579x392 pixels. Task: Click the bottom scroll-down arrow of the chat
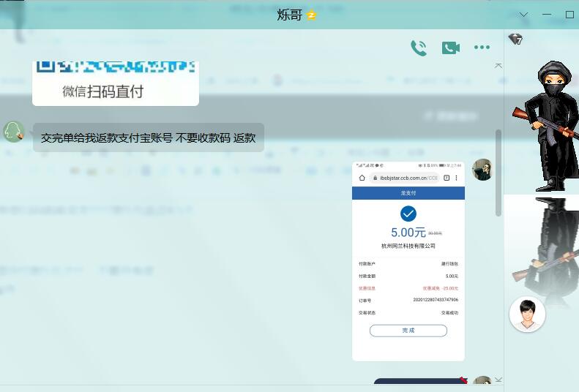tap(498, 380)
